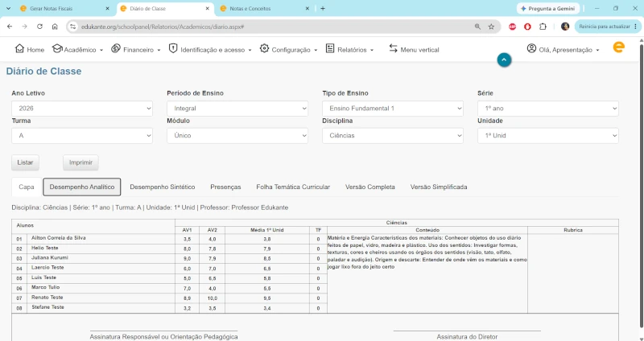Open the Unidade dropdown showing 1ª Unid
The width and height of the screenshot is (644, 341).
click(548, 135)
